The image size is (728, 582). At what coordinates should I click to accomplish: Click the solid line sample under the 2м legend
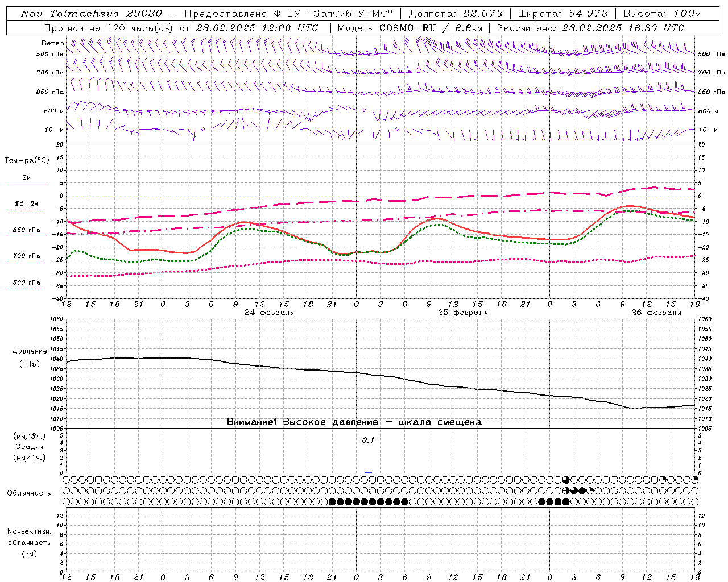pos(26,184)
